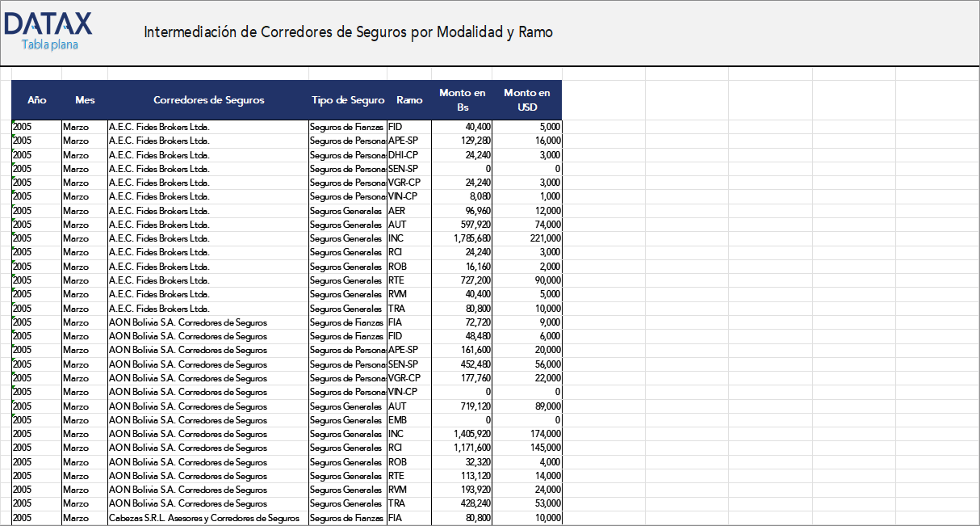This screenshot has width=980, height=526.
Task: Select the 'Seguros de Personas' cell in the DHI-CP row
Action: (x=348, y=154)
